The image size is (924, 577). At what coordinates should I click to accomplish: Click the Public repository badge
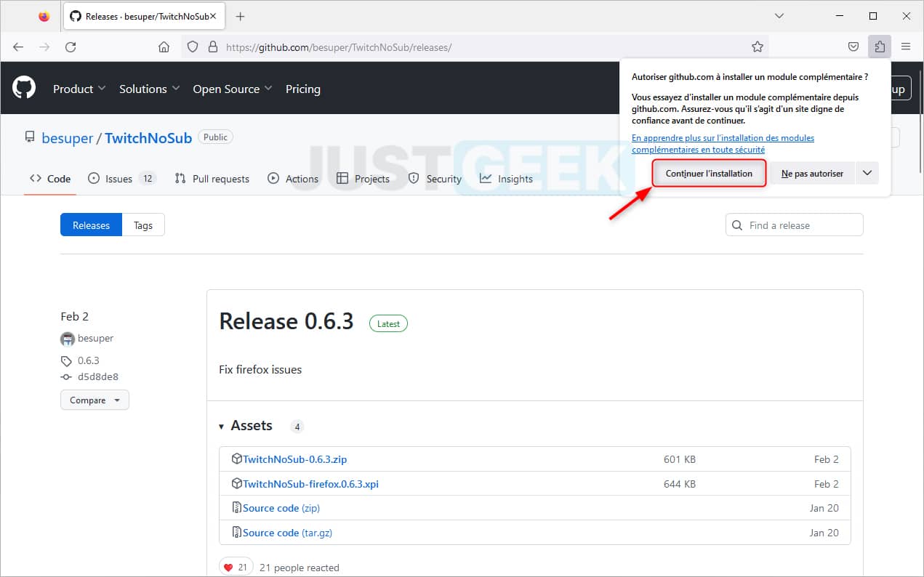pyautogui.click(x=215, y=137)
